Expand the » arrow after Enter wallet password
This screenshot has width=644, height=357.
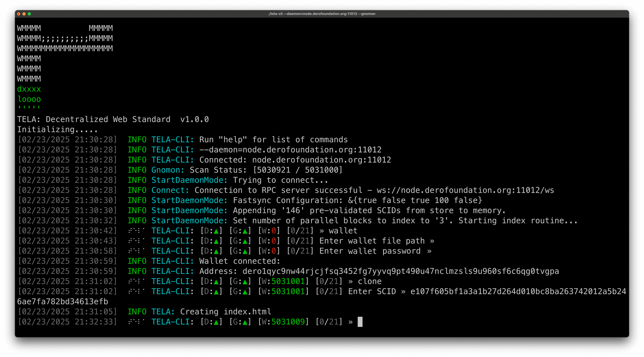pos(430,251)
